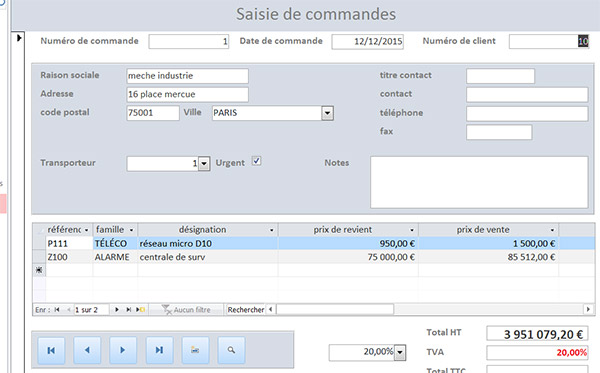The width and height of the screenshot is (600, 373).
Task: Open famille column filter arrow
Action: pos(131,230)
